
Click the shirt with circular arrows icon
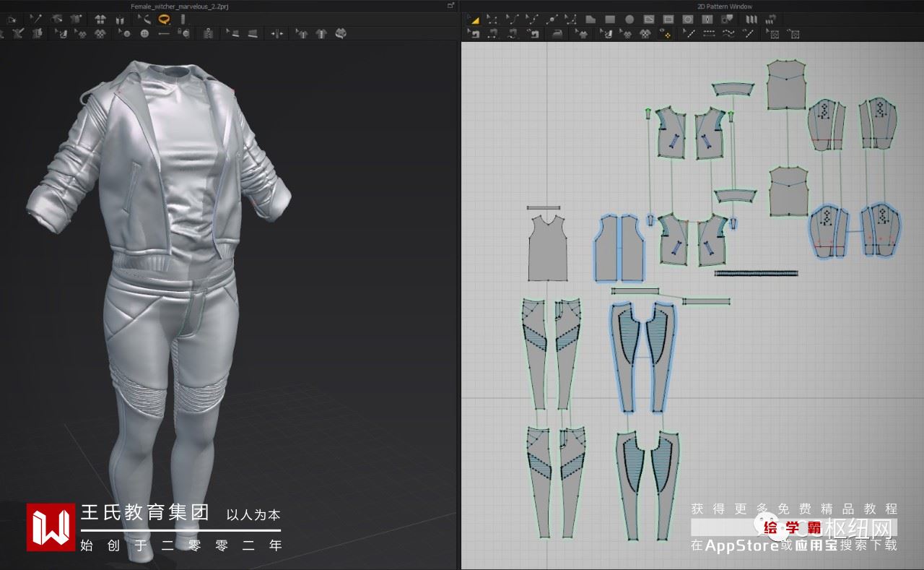(341, 33)
